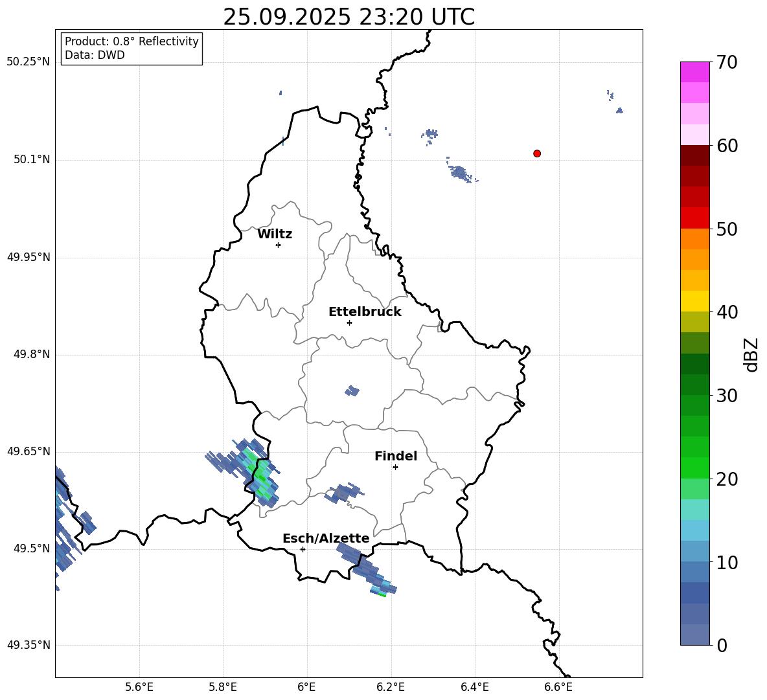Click the 10 colorbar tick label
This screenshot has width=767, height=700.
click(727, 562)
